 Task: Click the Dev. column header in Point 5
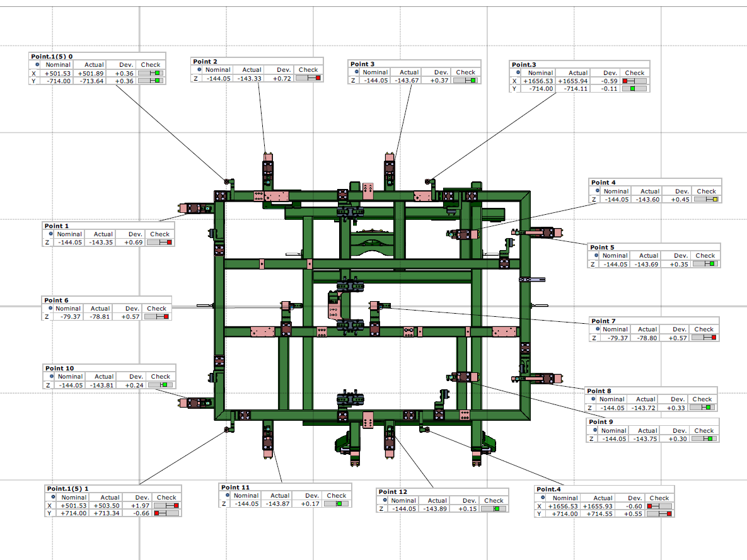tap(680, 256)
